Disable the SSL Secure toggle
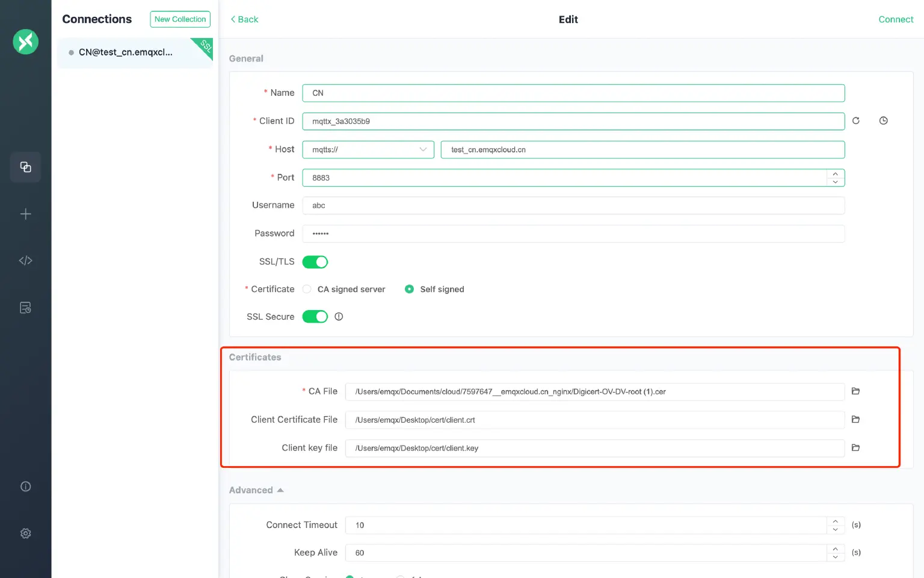This screenshot has height=578, width=924. click(315, 317)
